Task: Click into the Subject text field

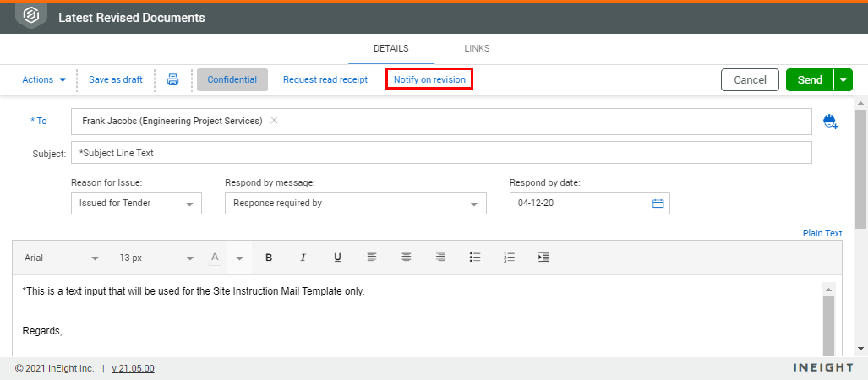Action: pyautogui.click(x=441, y=153)
